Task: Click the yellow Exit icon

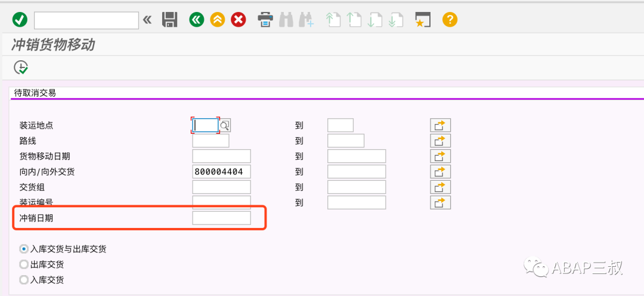Action: click(x=218, y=20)
